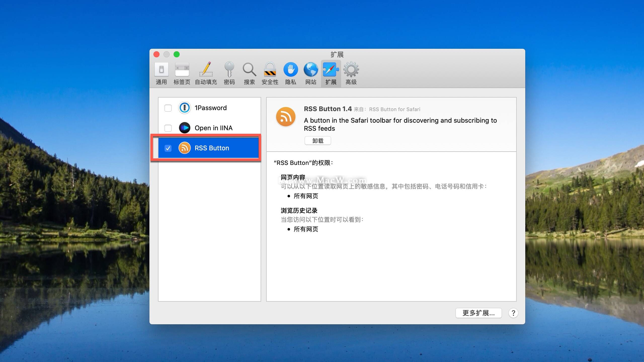Image resolution: width=644 pixels, height=362 pixels.
Task: Close the 扩展 preferences window
Action: click(156, 54)
